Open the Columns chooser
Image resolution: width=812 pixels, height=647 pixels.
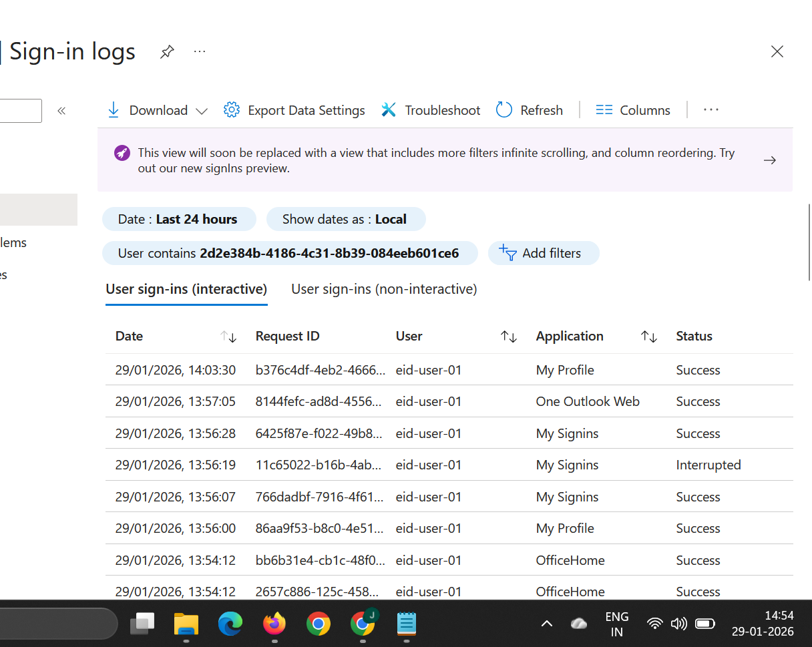click(x=633, y=110)
